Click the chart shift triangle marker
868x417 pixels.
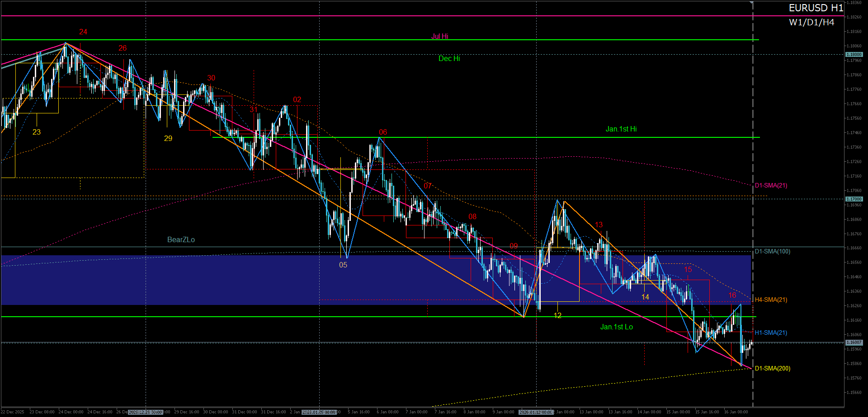(751, 3)
